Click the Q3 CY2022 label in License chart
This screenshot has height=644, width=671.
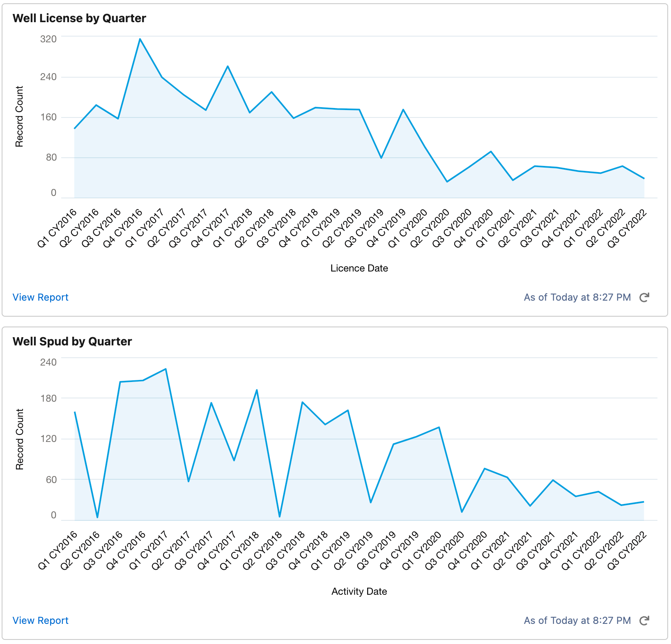627,228
